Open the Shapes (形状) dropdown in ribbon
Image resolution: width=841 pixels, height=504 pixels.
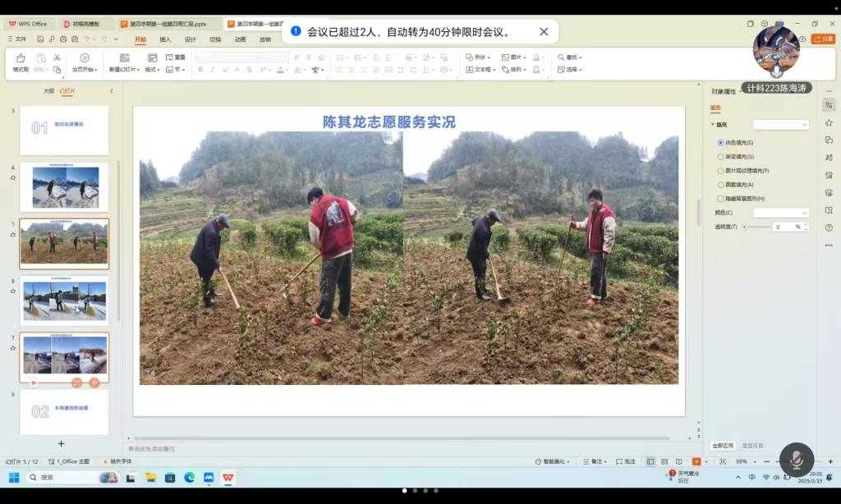coord(478,57)
